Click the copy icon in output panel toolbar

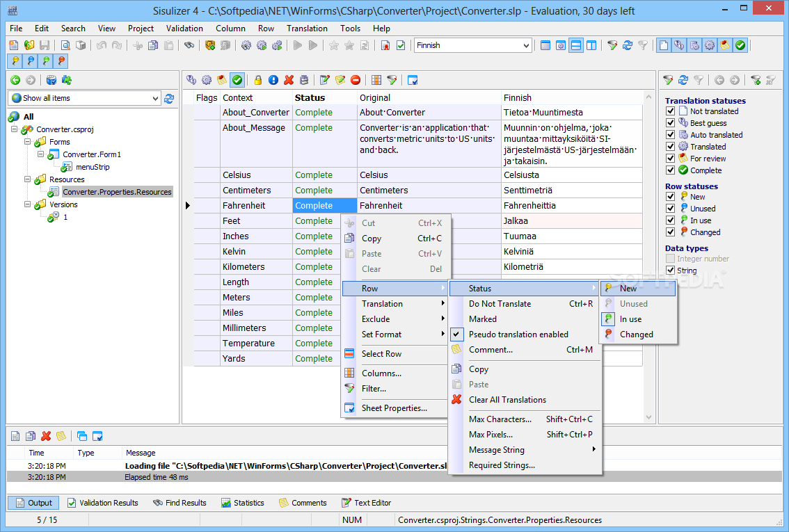click(31, 436)
